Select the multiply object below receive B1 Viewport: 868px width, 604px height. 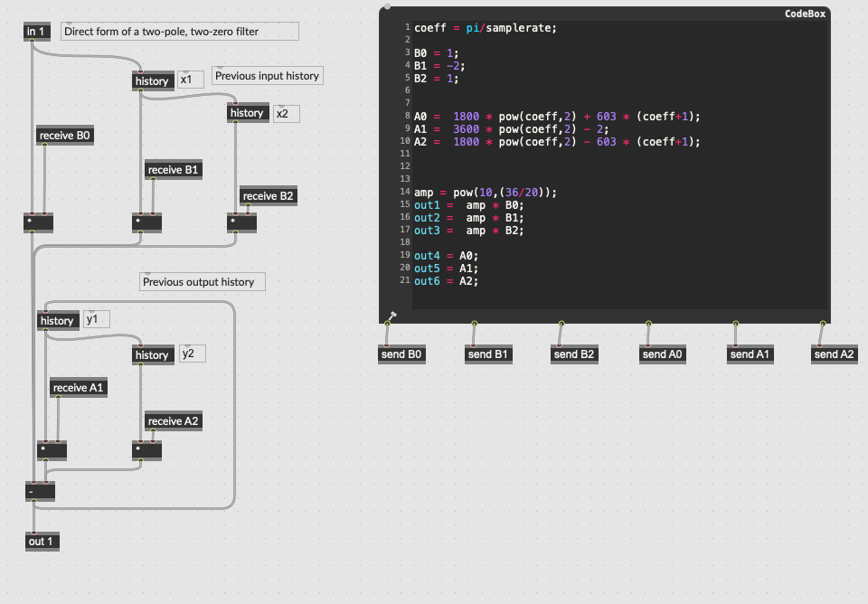146,222
